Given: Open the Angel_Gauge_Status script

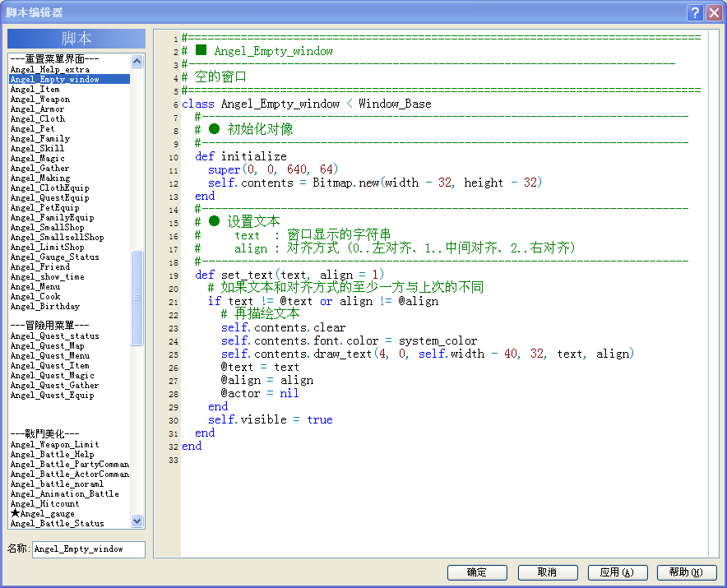Looking at the screenshot, I should 55,257.
